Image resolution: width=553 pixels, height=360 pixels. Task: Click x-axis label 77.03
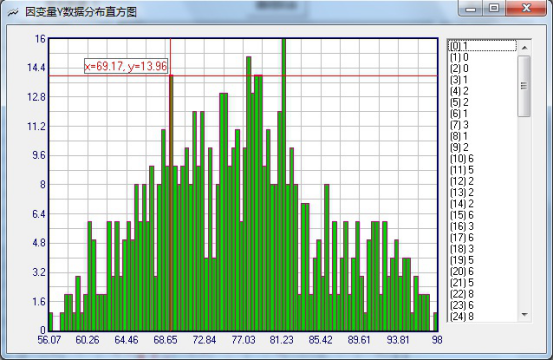[x=243, y=340]
